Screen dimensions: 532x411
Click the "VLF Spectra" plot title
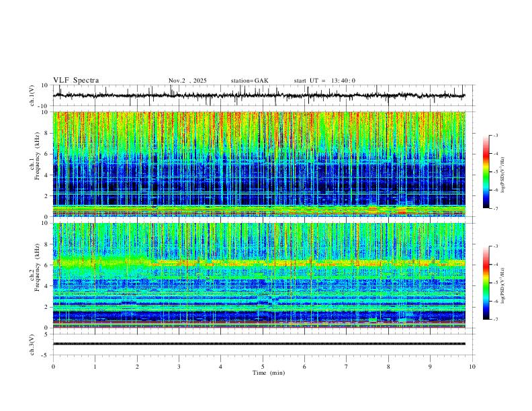pos(76,81)
